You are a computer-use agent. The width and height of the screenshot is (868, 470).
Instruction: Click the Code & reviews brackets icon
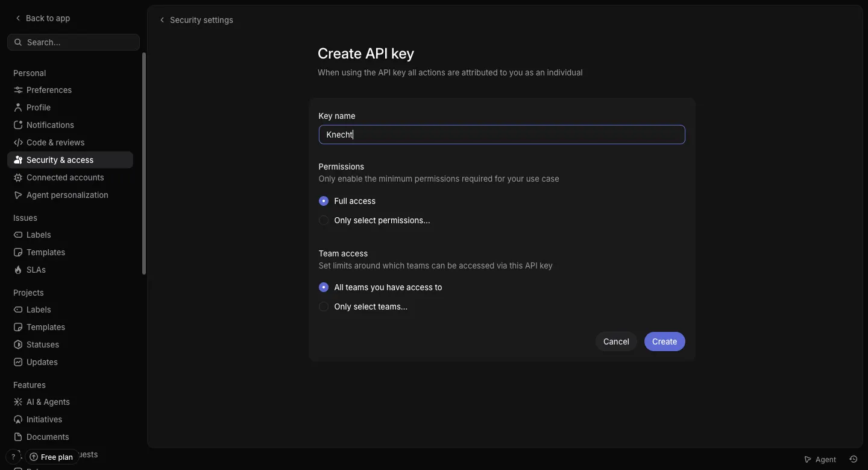pyautogui.click(x=18, y=142)
